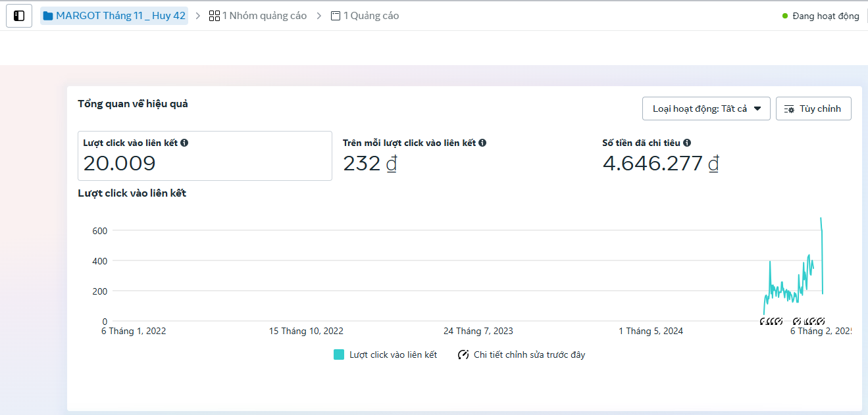This screenshot has width=868, height=415.
Task: Select the Trên mỗi lượt click vào liên kết metric
Action: pos(409,143)
